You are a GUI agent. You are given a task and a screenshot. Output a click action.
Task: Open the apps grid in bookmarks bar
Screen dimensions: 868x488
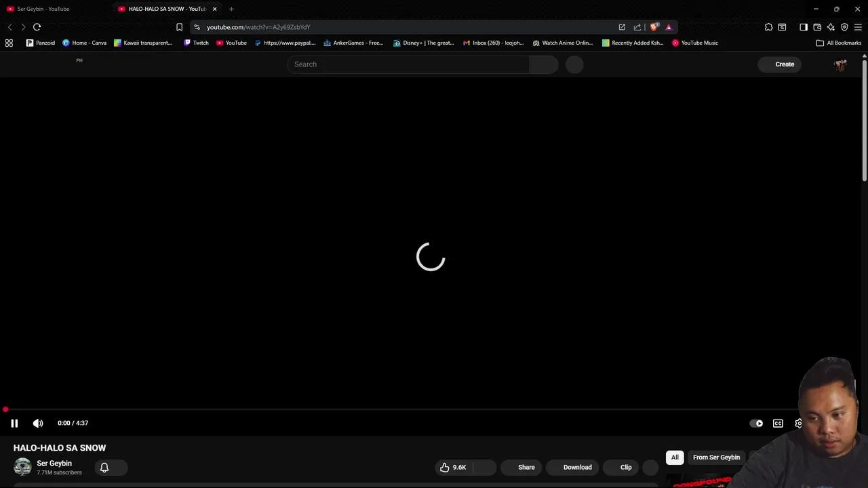coord(9,43)
